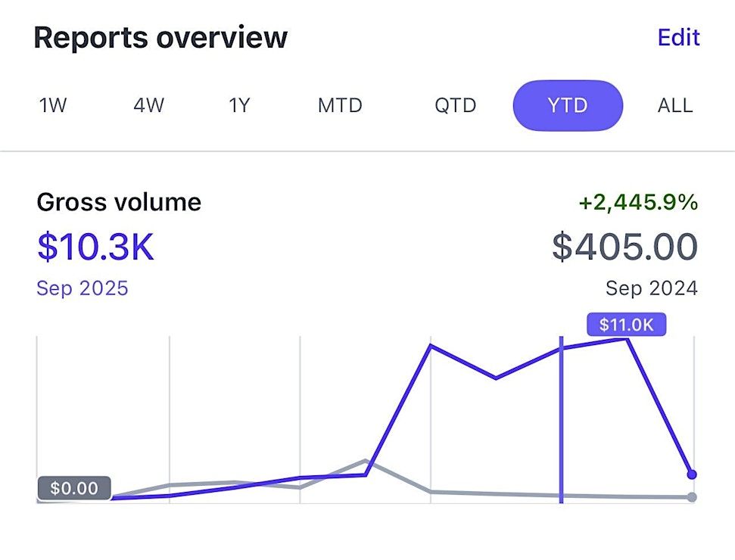This screenshot has width=735, height=560.
Task: Choose the 1Y time range
Action: click(239, 105)
